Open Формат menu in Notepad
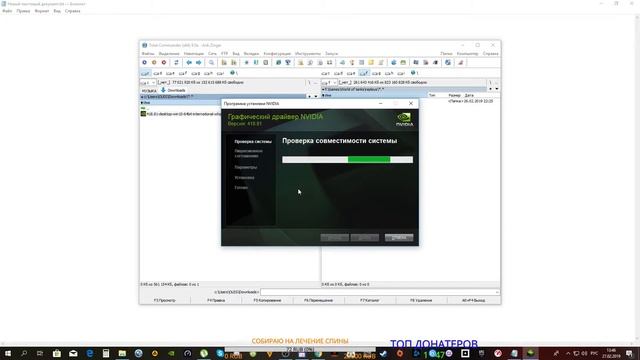640x360 pixels. [x=42, y=11]
